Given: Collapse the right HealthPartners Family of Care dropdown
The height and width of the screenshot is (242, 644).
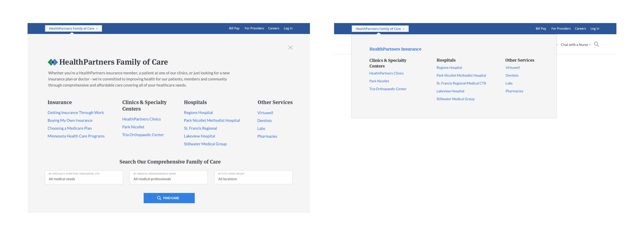Looking at the screenshot, I should (x=380, y=29).
